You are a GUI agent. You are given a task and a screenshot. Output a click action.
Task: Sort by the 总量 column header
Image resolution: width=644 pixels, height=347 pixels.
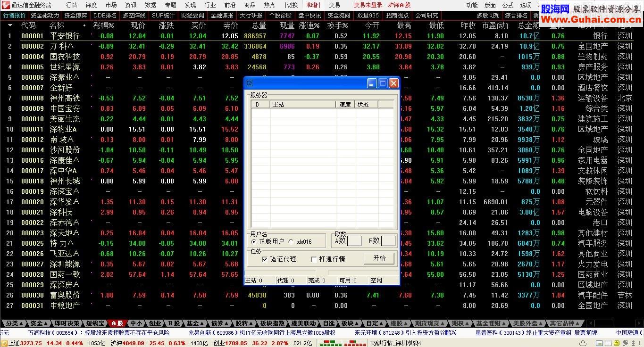pos(259,25)
